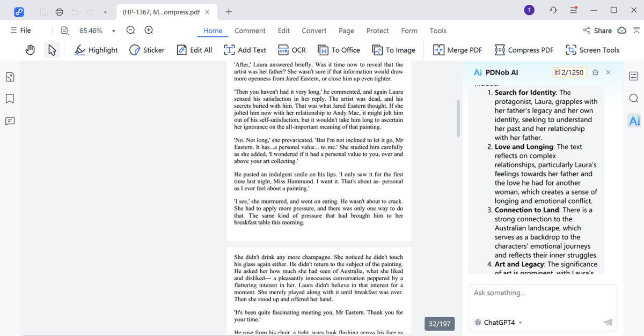Open the Bookmarks panel

(x=10, y=99)
